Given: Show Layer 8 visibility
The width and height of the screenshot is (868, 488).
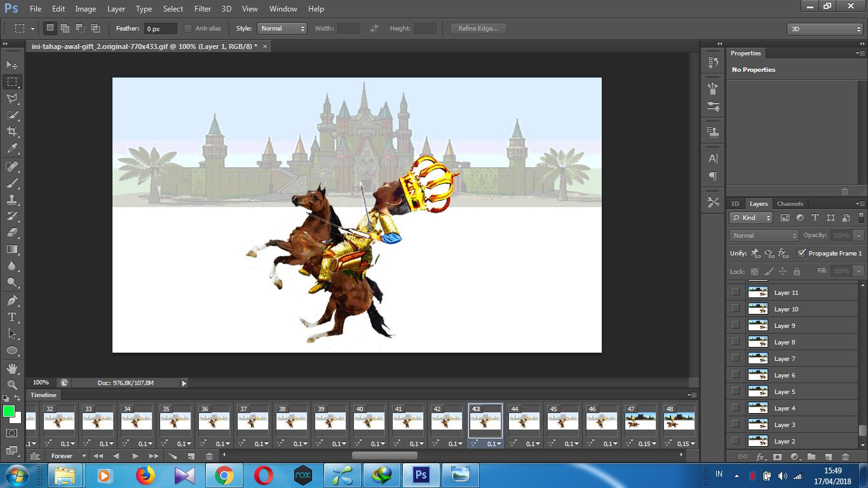Looking at the screenshot, I should click(x=736, y=342).
